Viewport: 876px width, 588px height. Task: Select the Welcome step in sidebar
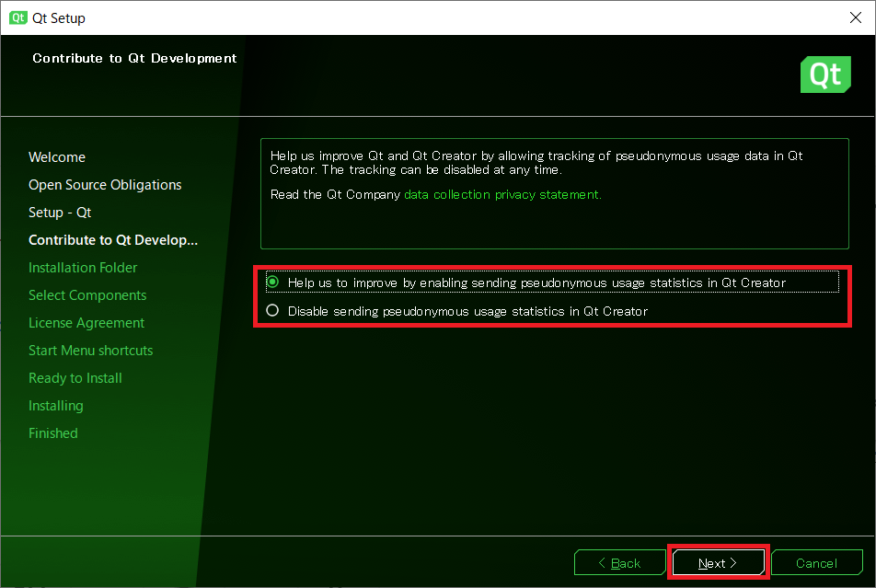[x=57, y=157]
